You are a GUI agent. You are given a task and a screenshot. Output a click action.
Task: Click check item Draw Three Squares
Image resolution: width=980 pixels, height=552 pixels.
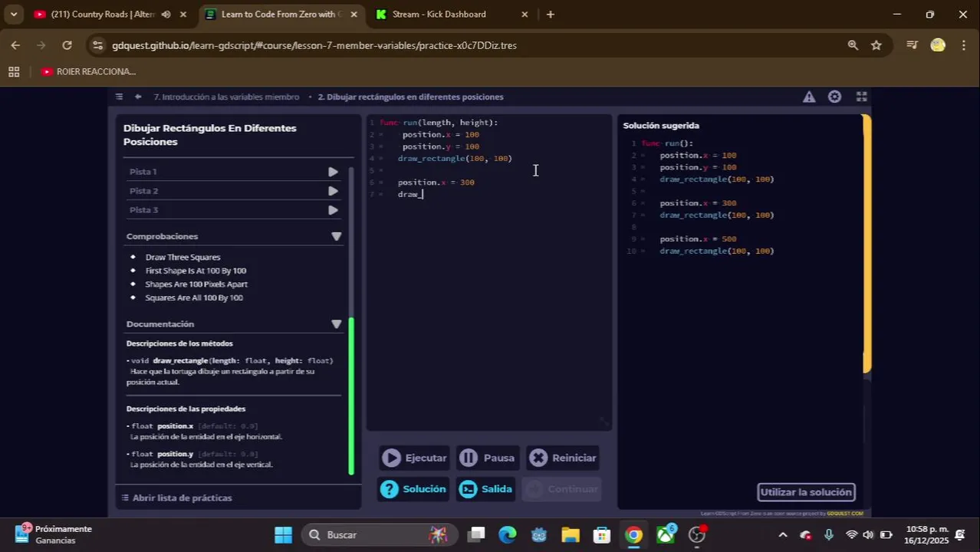click(183, 258)
